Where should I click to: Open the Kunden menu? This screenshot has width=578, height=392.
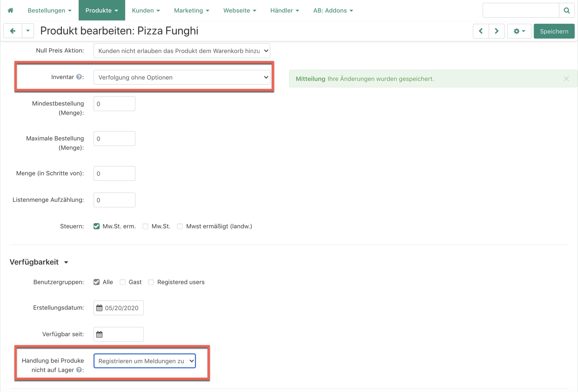point(146,10)
